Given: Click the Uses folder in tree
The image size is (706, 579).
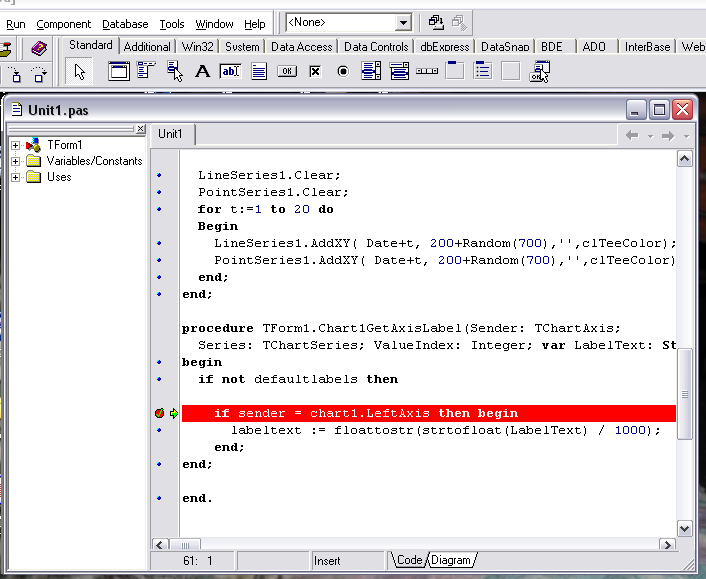Looking at the screenshot, I should coord(59,177).
